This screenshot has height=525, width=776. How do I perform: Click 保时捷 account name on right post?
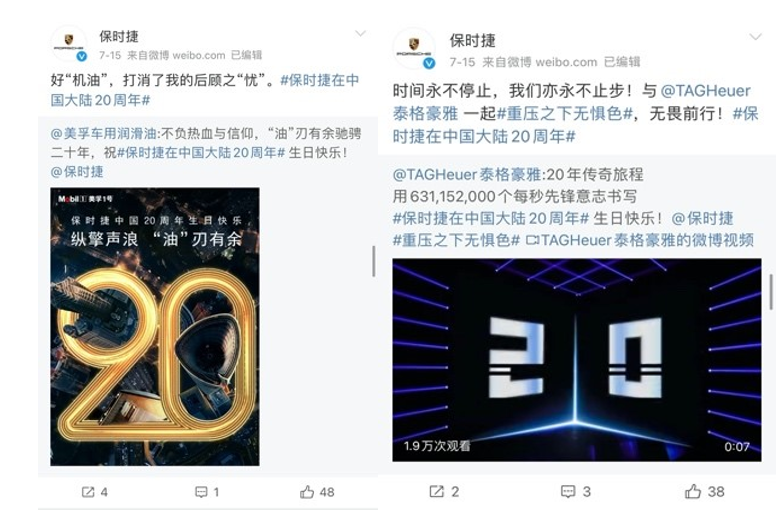tap(472, 41)
